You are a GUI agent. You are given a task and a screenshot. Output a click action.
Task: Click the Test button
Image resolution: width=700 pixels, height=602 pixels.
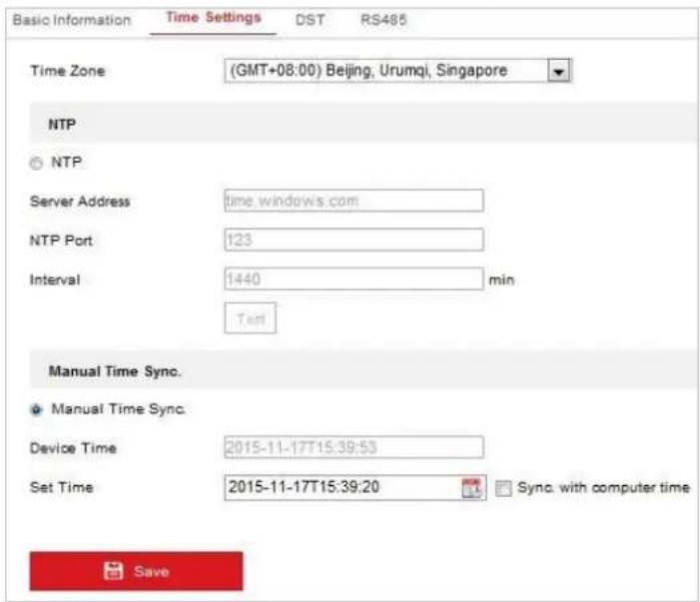250,318
